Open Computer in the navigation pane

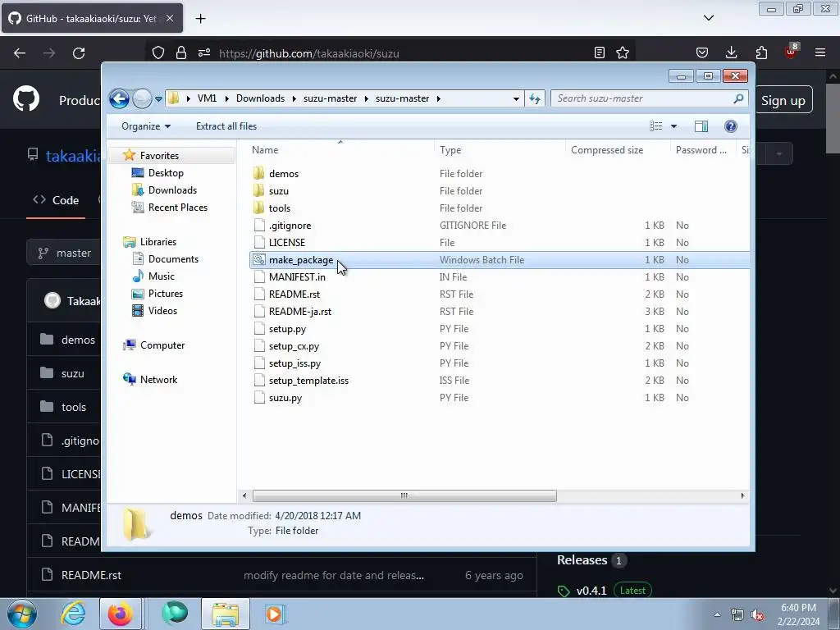[x=162, y=345]
